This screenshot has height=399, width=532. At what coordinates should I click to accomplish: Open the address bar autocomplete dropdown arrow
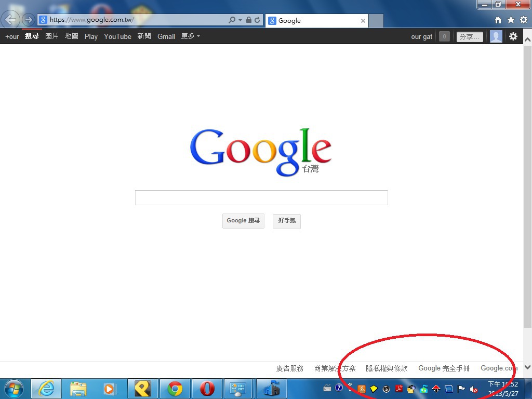click(x=240, y=20)
